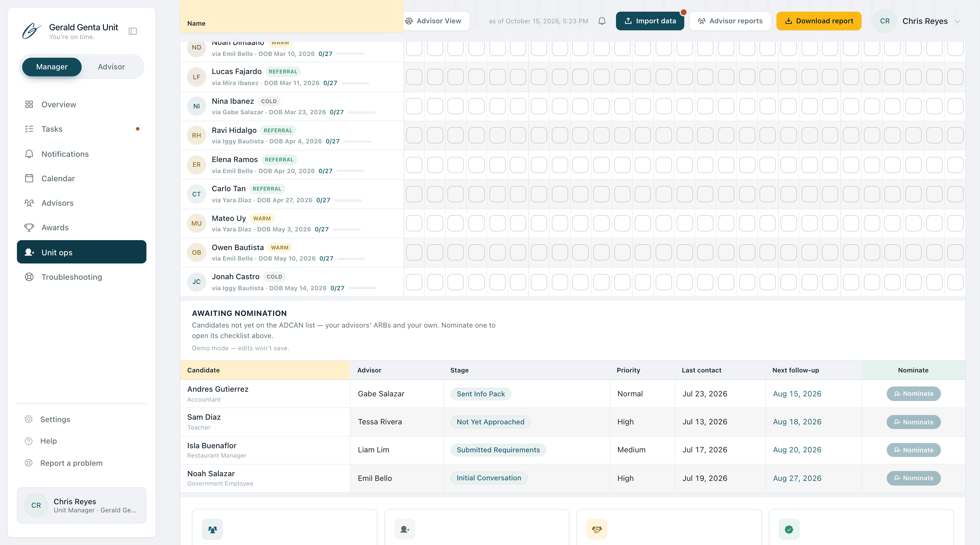Click Mateo Uy progress bar
Viewport: 980px width, 545px height.
346,230
